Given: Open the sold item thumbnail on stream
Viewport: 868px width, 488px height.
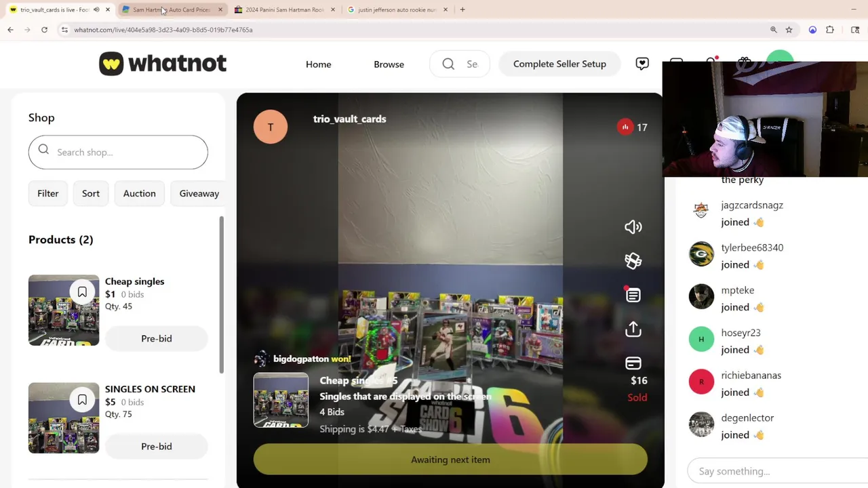Looking at the screenshot, I should point(281,401).
